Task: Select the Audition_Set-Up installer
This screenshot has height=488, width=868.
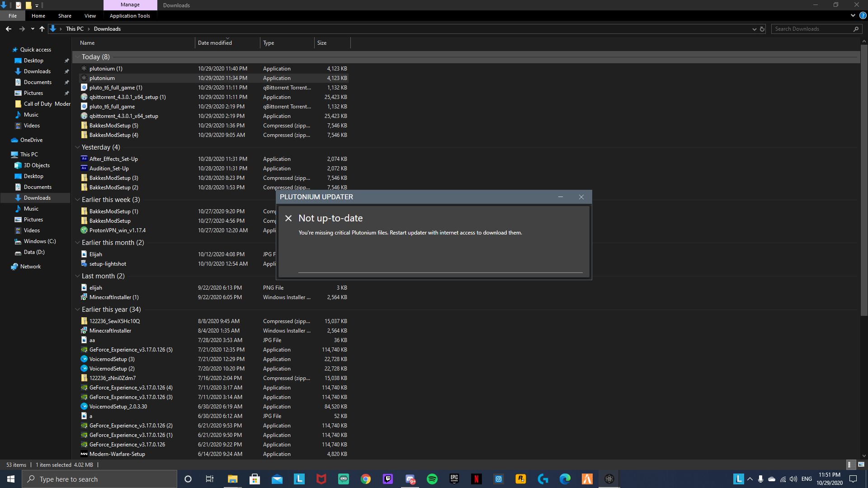Action: (214, 169)
